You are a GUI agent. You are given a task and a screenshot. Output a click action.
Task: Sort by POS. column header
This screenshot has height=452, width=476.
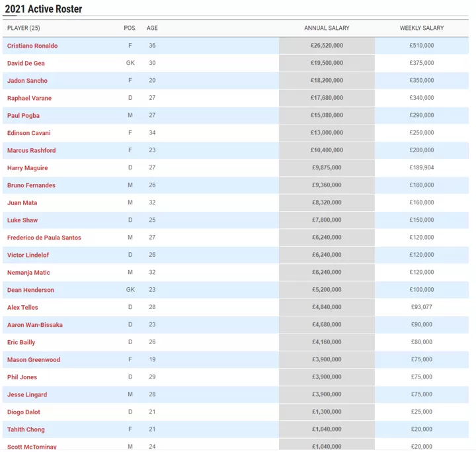130,28
